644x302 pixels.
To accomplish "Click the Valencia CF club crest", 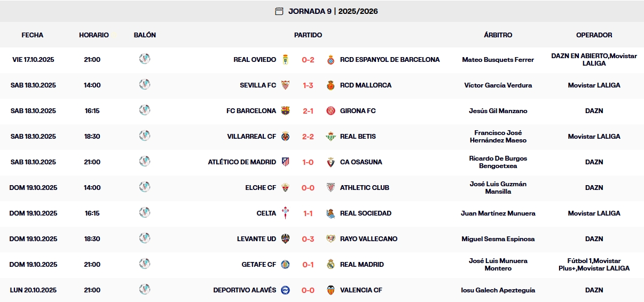I will (331, 290).
